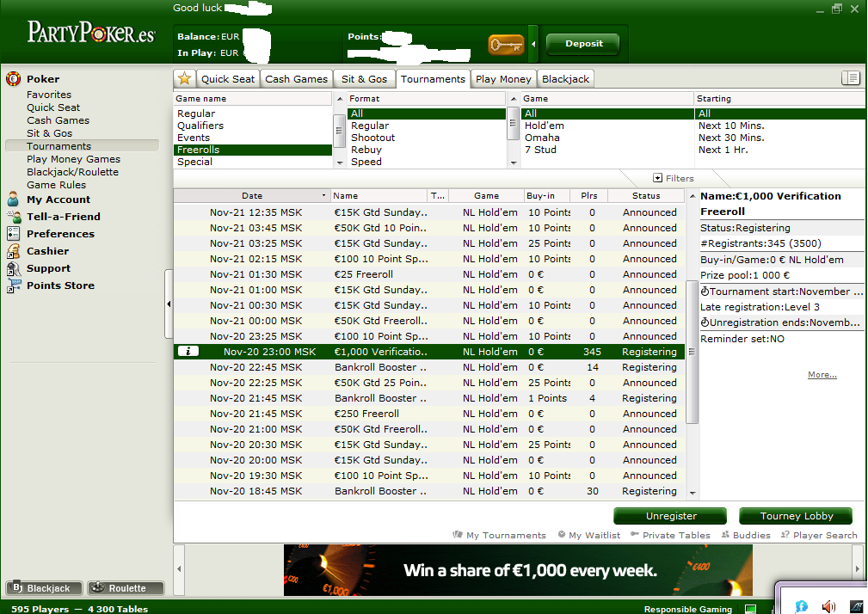Select 7 Stud game filter
Image resolution: width=868 pixels, height=614 pixels.
pos(607,150)
